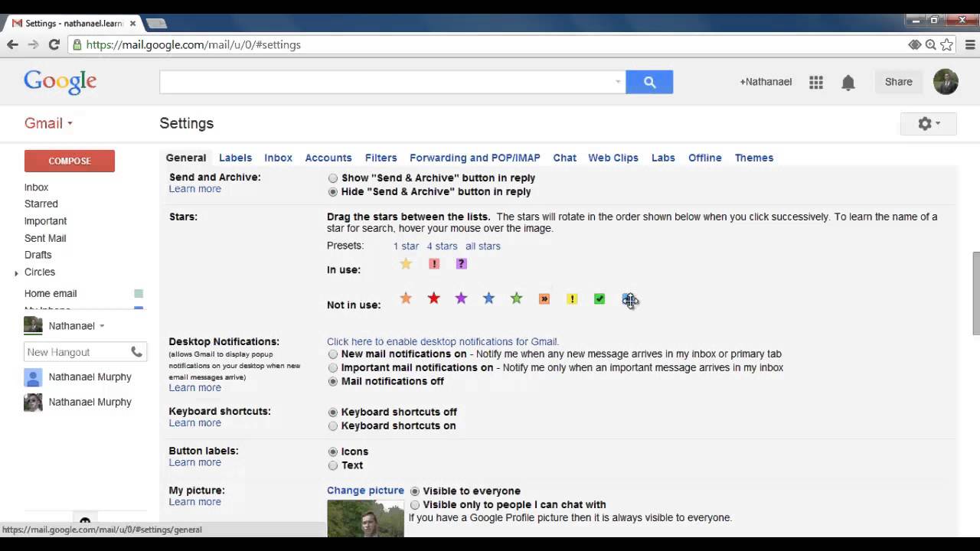Viewport: 980px width, 551px height.
Task: Select the yellow exclamation icon
Action: (x=572, y=299)
